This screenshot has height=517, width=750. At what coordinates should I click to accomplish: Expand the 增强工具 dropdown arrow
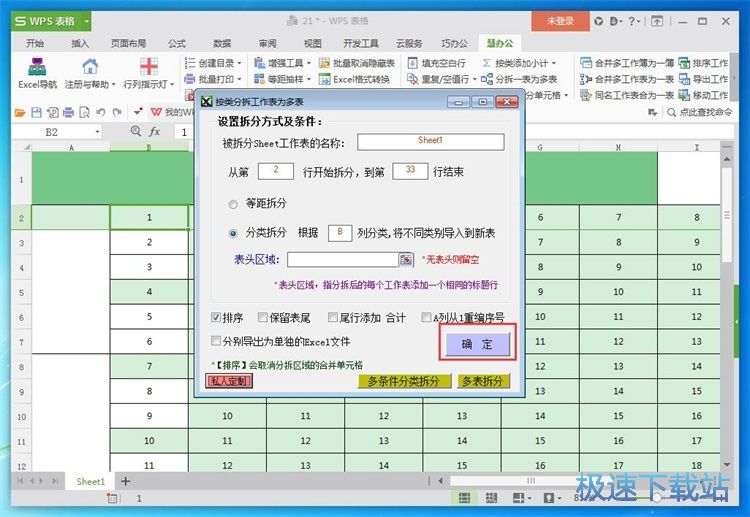tap(309, 63)
